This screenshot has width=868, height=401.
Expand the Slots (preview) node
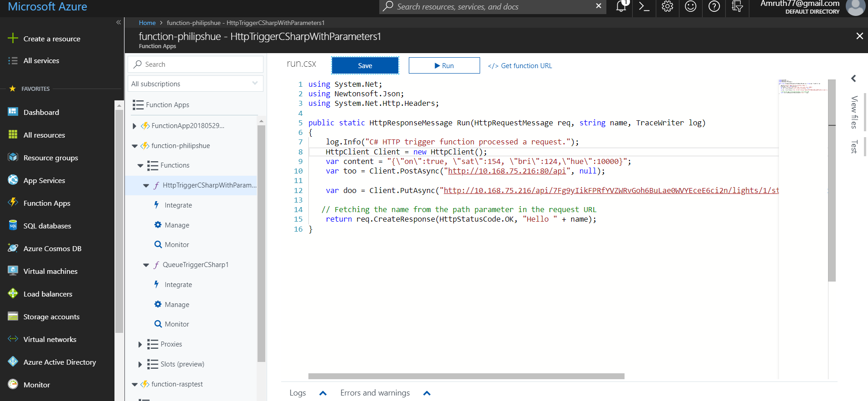coord(140,364)
